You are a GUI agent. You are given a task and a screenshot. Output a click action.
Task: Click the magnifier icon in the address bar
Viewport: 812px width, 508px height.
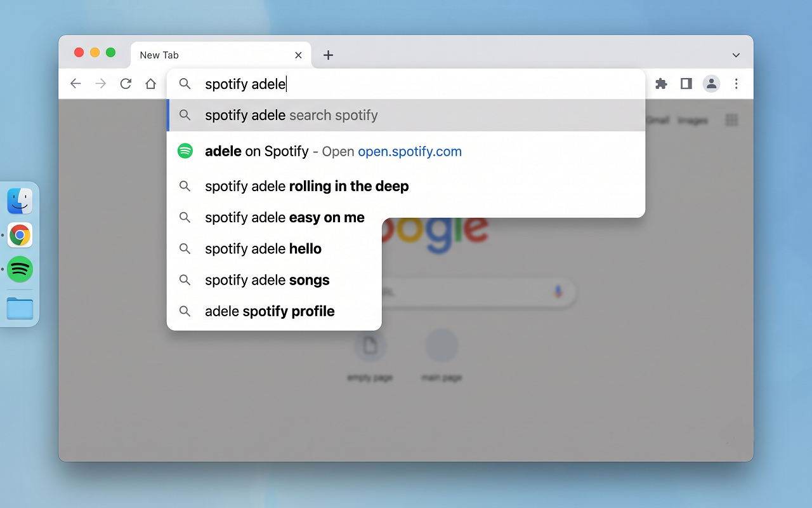coord(185,84)
